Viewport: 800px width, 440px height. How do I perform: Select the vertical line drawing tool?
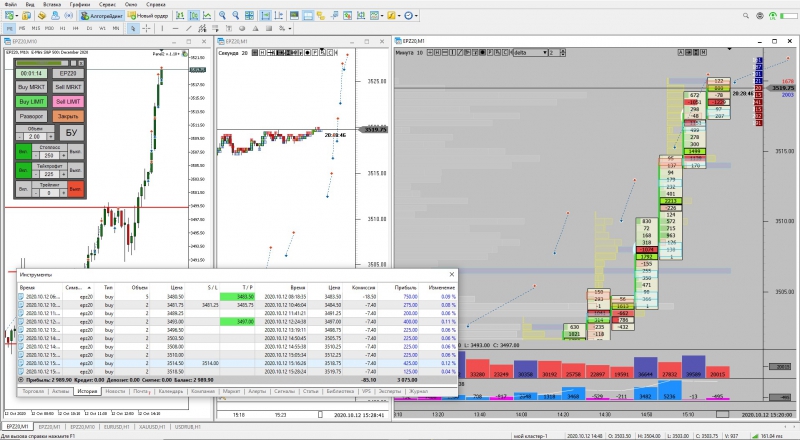tap(162, 29)
